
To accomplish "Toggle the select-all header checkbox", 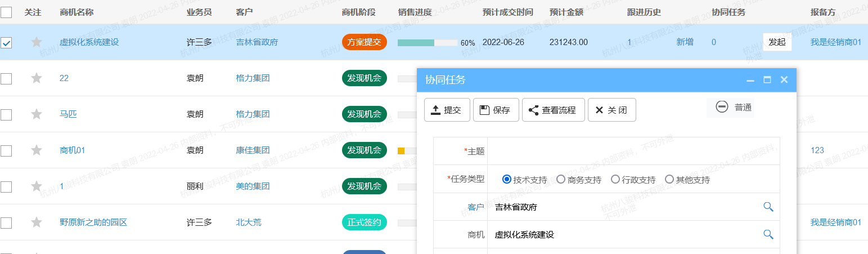I will click(x=6, y=12).
